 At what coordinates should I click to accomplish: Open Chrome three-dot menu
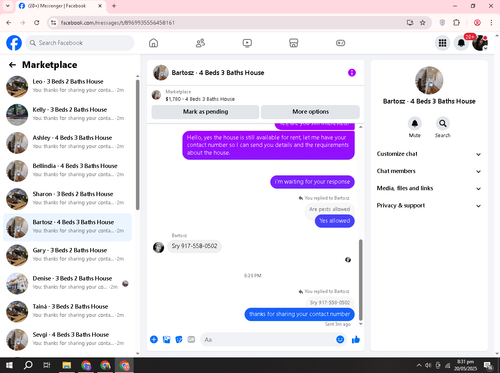pyautogui.click(x=491, y=23)
